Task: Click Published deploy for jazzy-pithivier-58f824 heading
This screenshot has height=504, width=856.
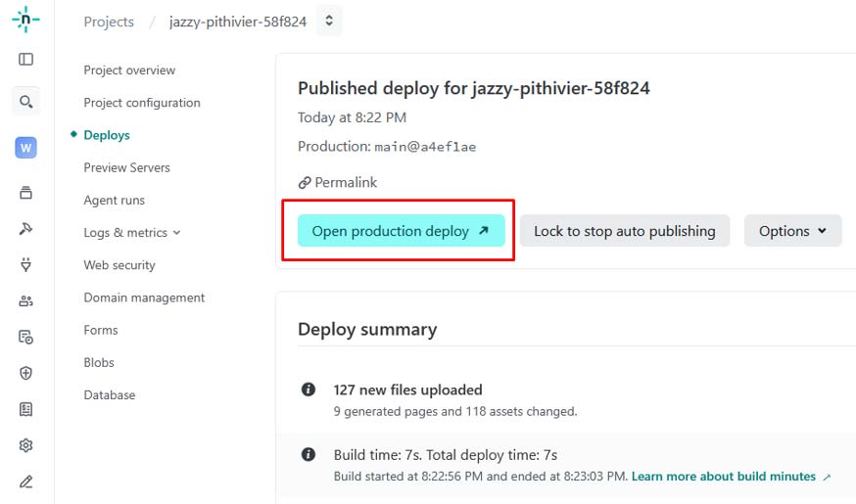Action: [474, 88]
